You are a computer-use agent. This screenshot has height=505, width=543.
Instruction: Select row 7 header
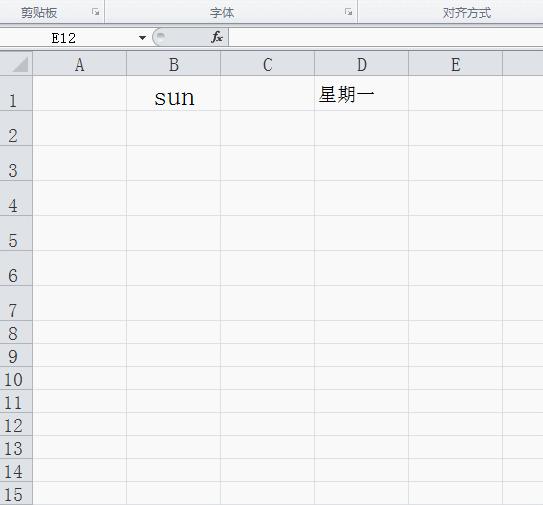pos(16,303)
